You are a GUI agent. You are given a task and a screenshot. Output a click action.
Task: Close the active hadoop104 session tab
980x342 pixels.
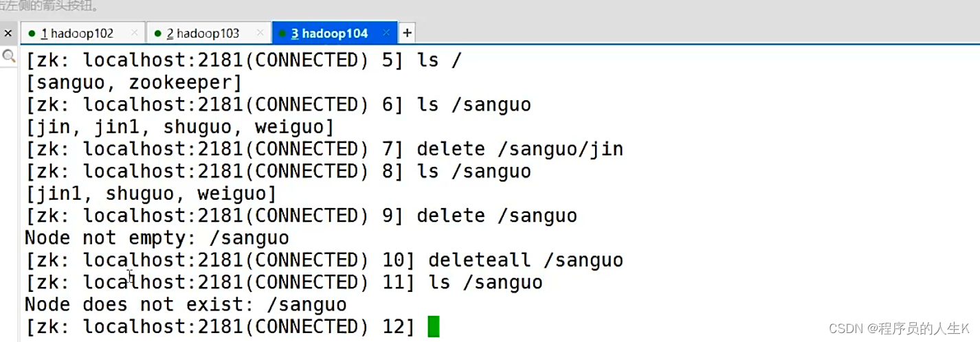pyautogui.click(x=387, y=32)
